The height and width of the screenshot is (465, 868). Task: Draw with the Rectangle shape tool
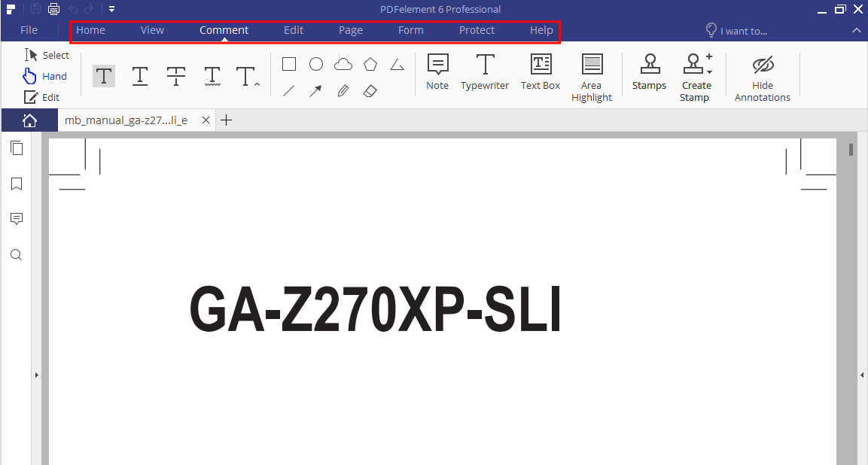pyautogui.click(x=289, y=64)
